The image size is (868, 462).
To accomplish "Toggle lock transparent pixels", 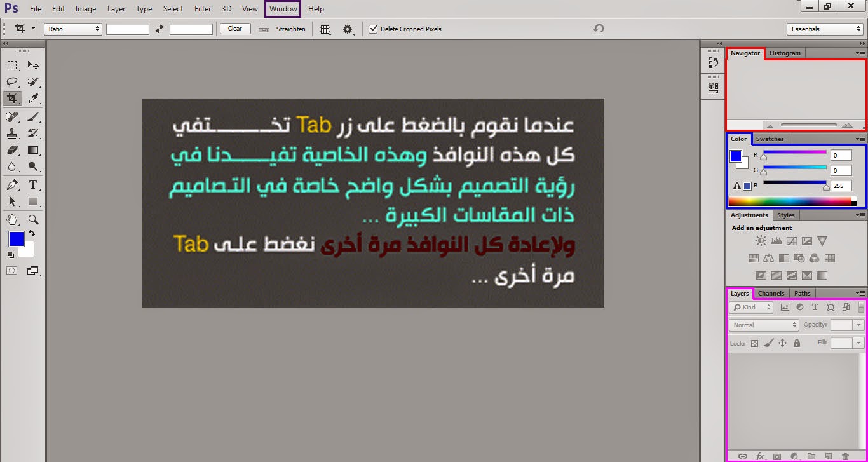I will 754,343.
